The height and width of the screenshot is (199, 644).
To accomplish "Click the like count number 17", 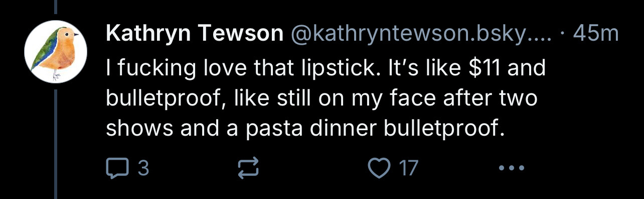I will pos(408,168).
